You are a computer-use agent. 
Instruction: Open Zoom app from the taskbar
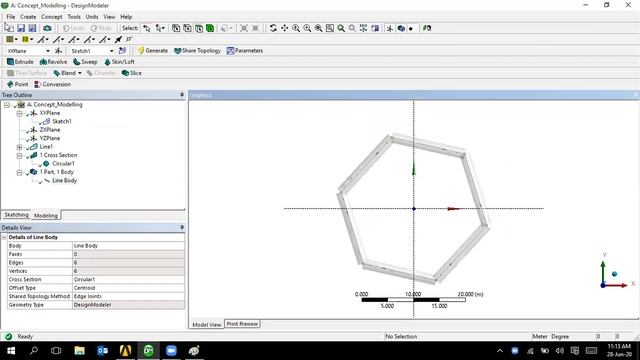tap(171, 350)
